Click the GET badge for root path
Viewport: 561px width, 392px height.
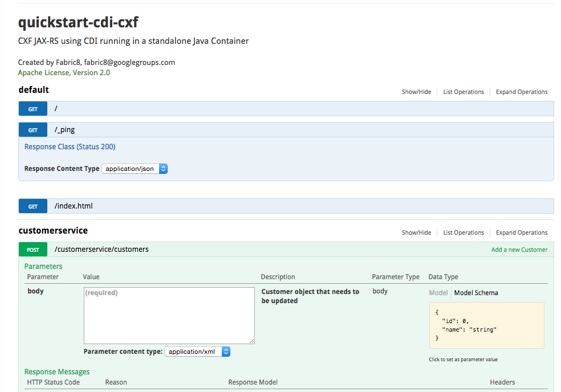coord(32,109)
